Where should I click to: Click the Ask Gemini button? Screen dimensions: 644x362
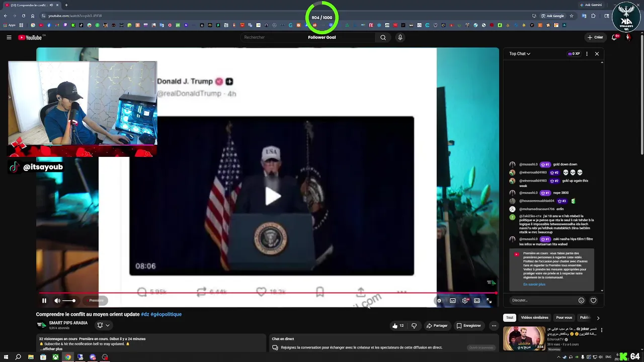tap(591, 5)
